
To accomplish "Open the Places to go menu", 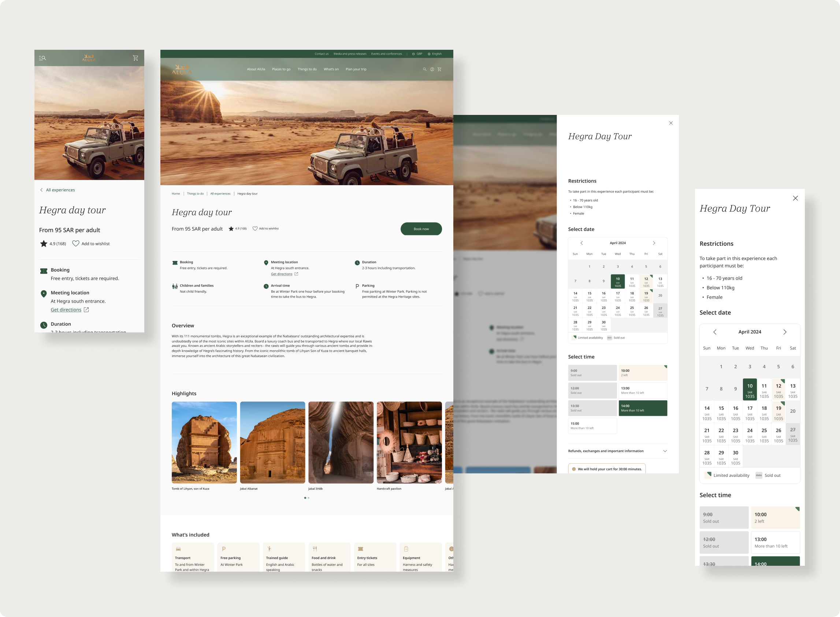I will [281, 69].
